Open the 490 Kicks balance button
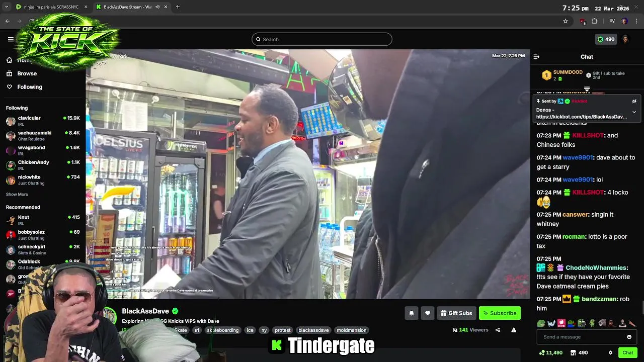The image size is (644, 362). click(606, 39)
